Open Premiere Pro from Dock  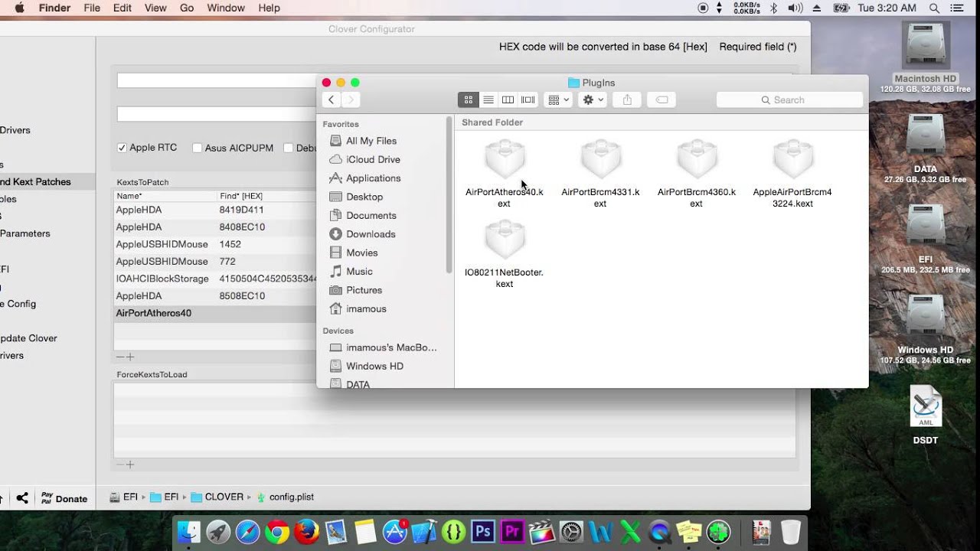[511, 531]
